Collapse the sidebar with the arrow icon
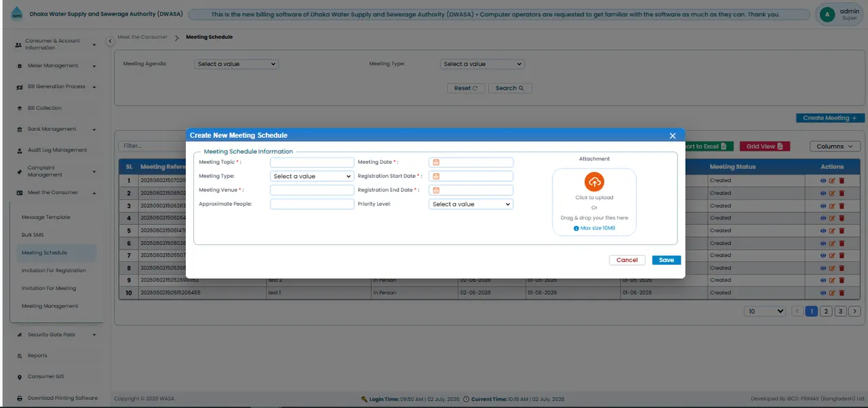This screenshot has width=868, height=408. click(x=110, y=41)
